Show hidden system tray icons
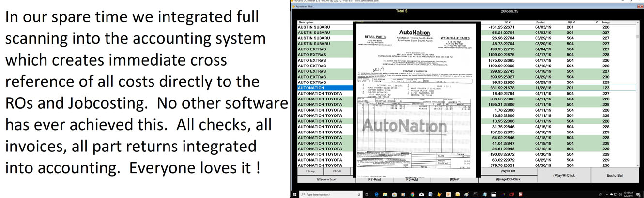This screenshot has height=198, width=644. [x=607, y=194]
